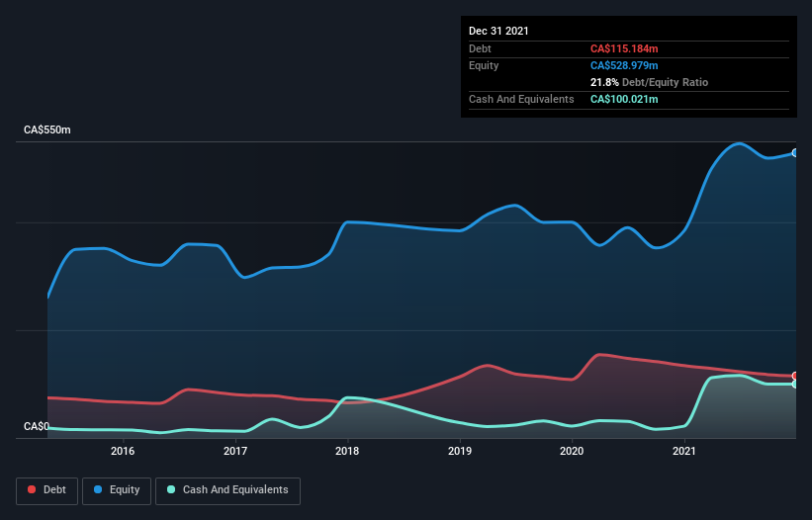
Task: Toggle the Cash And Equivalents legend button
Action: 227,490
